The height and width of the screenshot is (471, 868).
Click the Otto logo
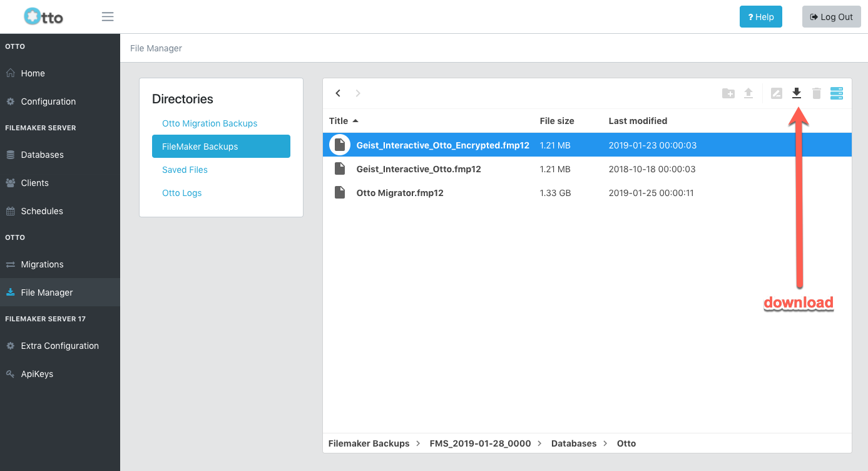tap(43, 16)
